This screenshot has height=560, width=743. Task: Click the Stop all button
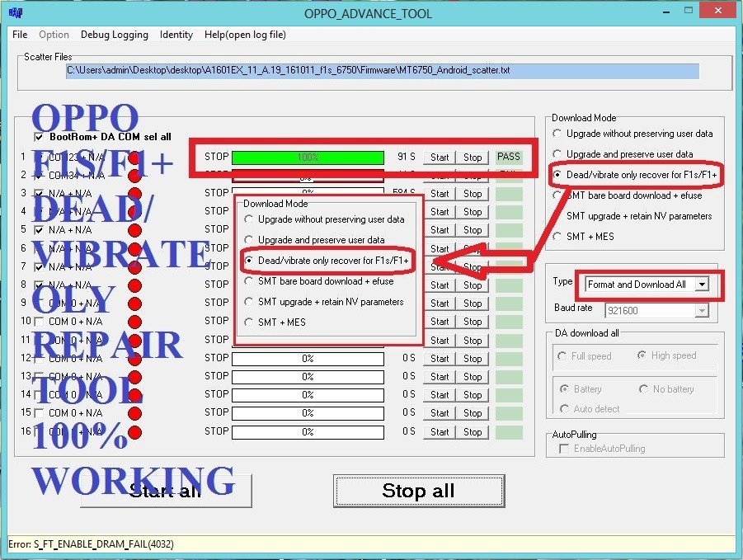(419, 491)
